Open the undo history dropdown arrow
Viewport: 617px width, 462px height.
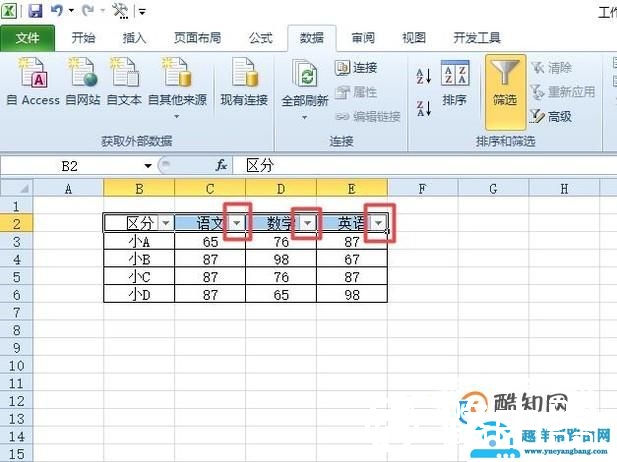coord(71,11)
